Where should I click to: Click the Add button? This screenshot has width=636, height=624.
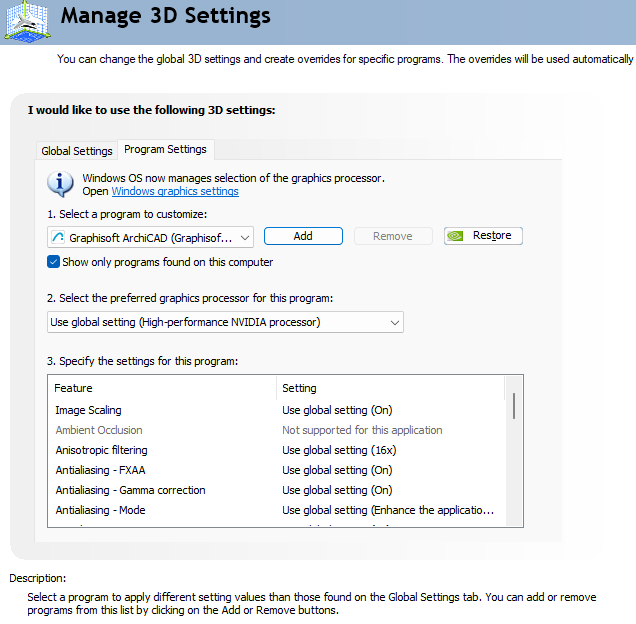[303, 236]
